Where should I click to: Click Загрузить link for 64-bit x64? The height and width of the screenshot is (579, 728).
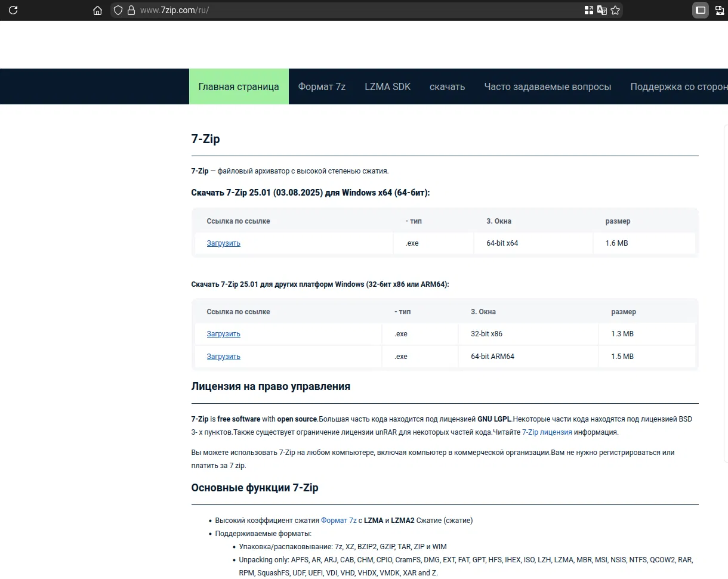223,243
